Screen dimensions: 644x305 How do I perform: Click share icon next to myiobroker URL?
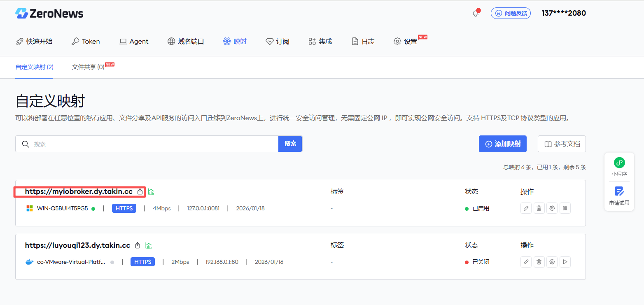(x=140, y=191)
